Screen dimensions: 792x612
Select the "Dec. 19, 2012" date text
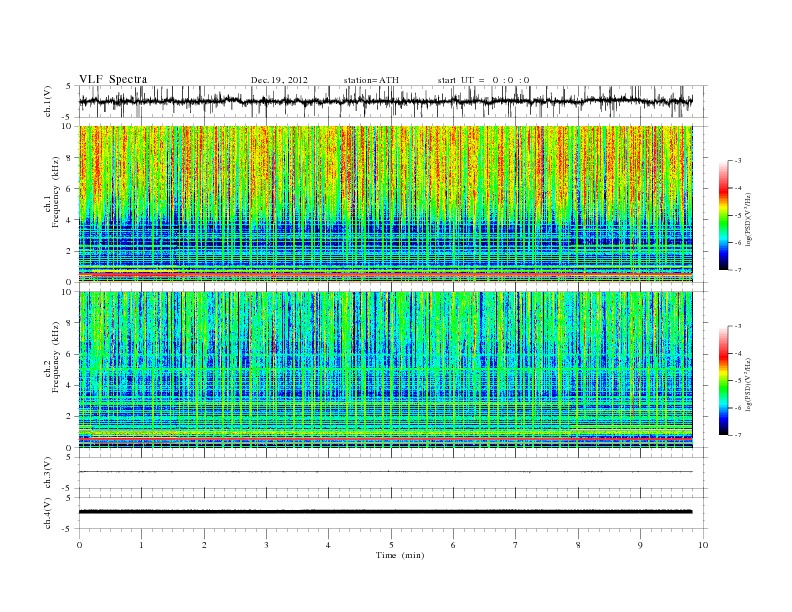click(x=279, y=80)
